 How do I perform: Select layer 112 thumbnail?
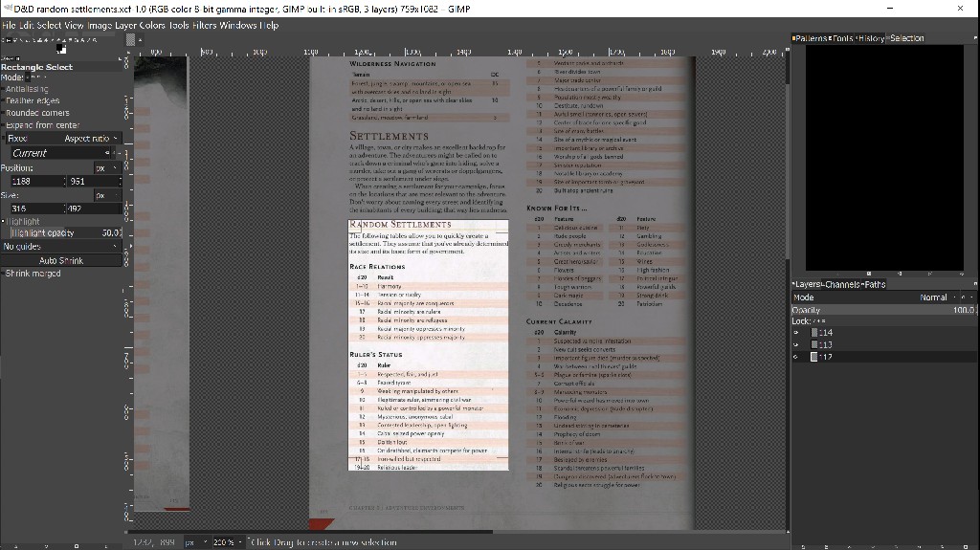[814, 357]
